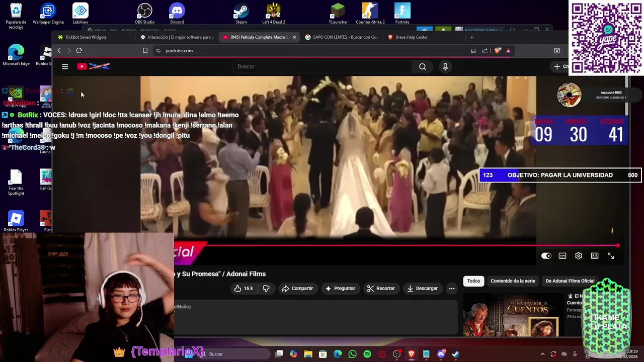Switch to Interacción software tab
The image size is (644, 362).
(x=177, y=37)
